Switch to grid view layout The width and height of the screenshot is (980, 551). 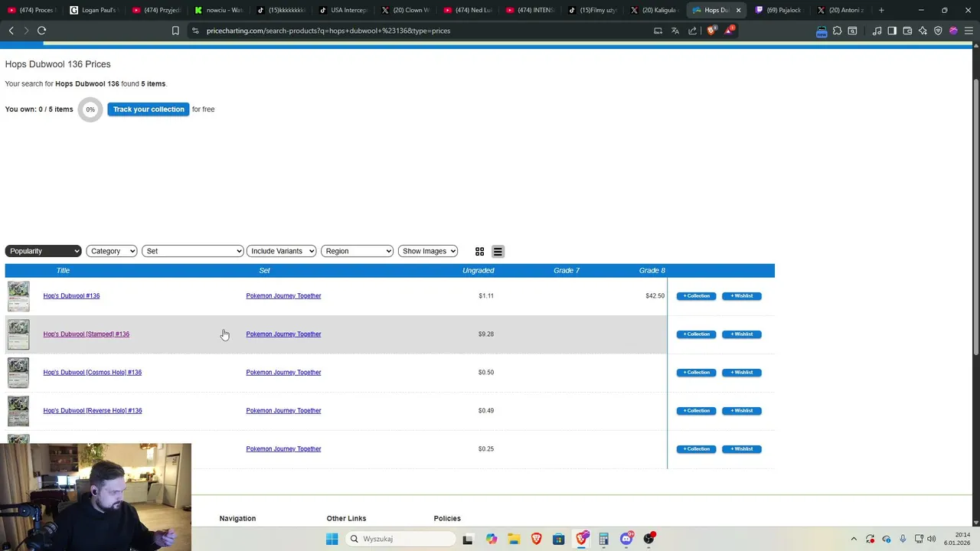click(x=479, y=251)
